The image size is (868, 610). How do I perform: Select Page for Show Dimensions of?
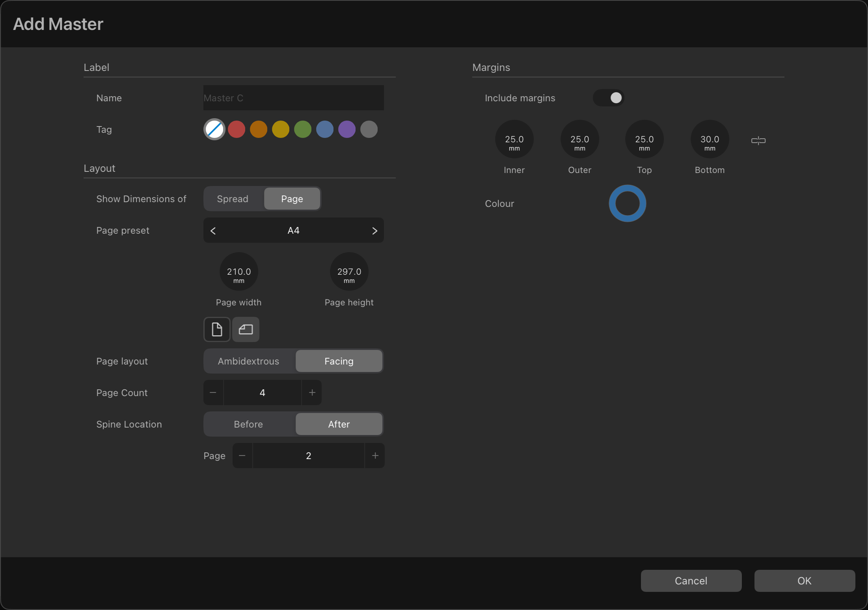click(292, 199)
